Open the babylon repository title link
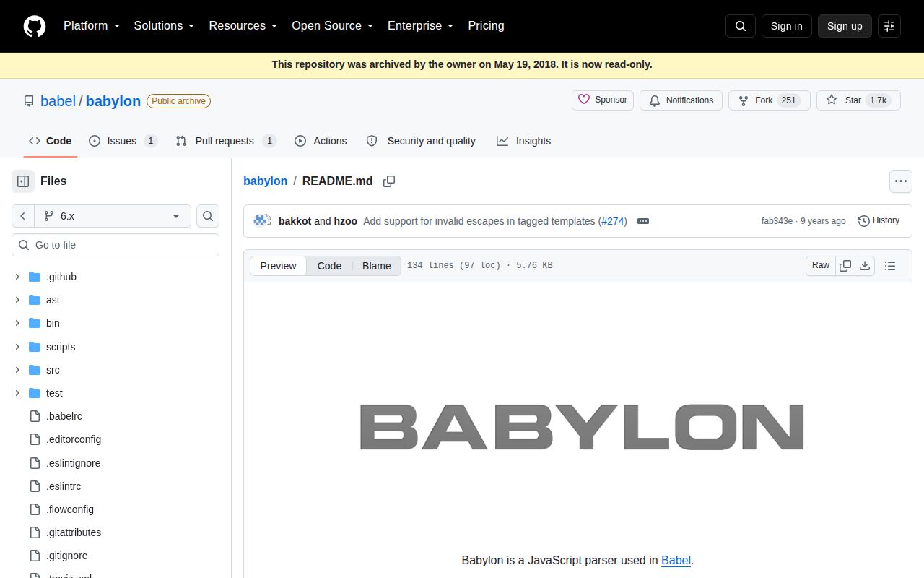This screenshot has height=578, width=924. (113, 101)
